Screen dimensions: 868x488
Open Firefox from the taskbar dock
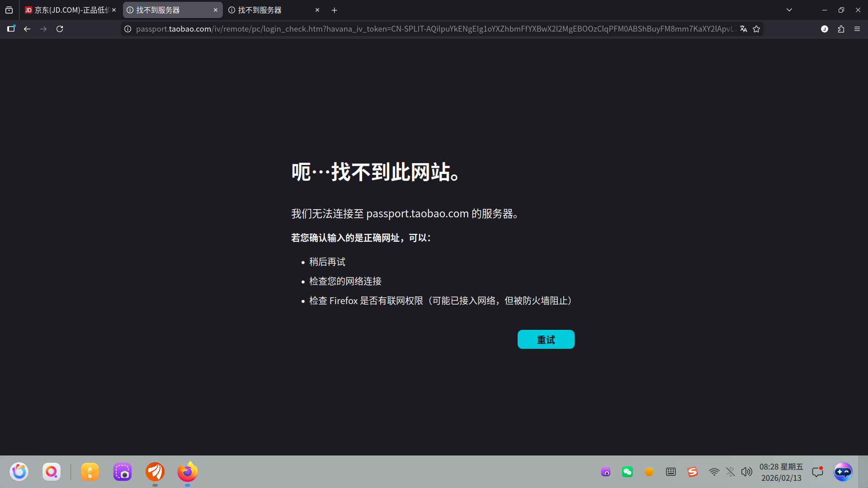click(187, 472)
